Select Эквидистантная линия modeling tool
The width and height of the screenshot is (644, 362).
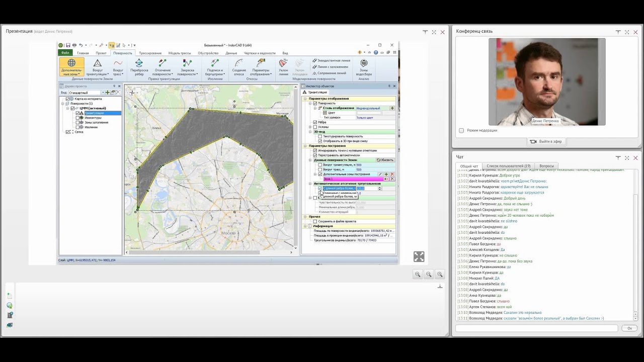(x=331, y=60)
